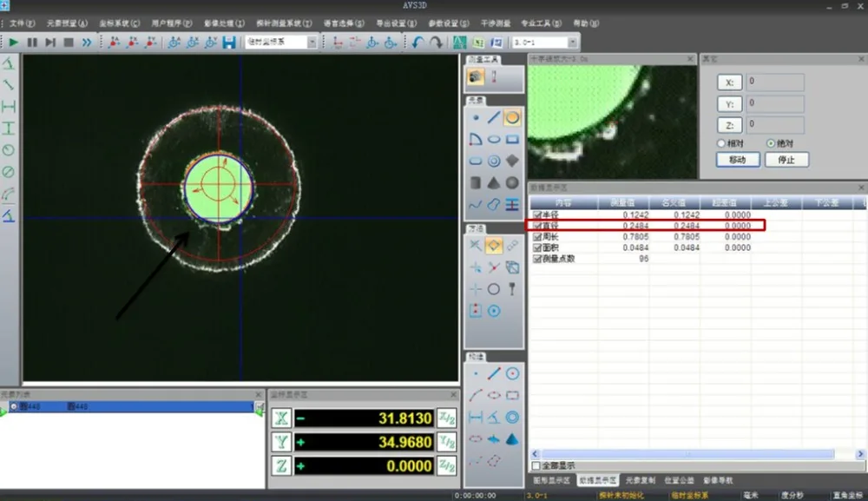Open the 帮助 Help menu
868x501 pixels.
586,23
